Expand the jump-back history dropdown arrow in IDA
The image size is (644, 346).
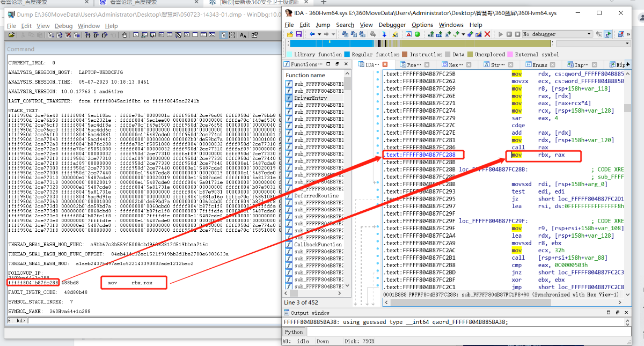[x=319, y=34]
